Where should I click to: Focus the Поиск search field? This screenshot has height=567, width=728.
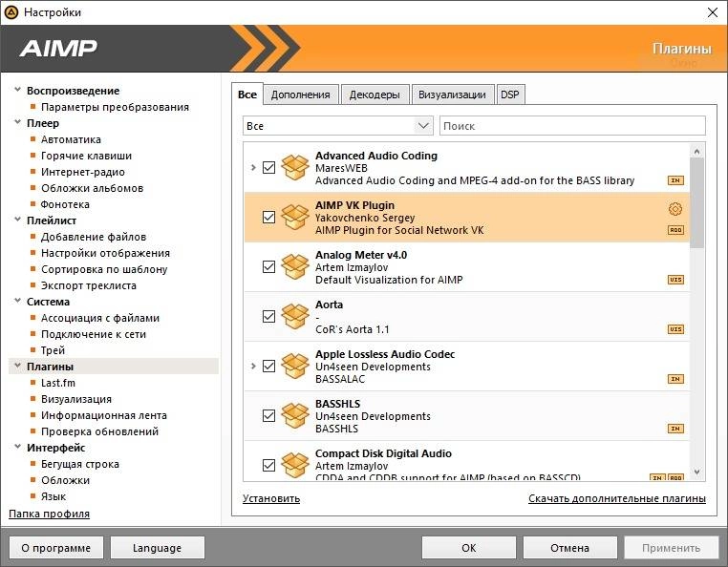(572, 126)
